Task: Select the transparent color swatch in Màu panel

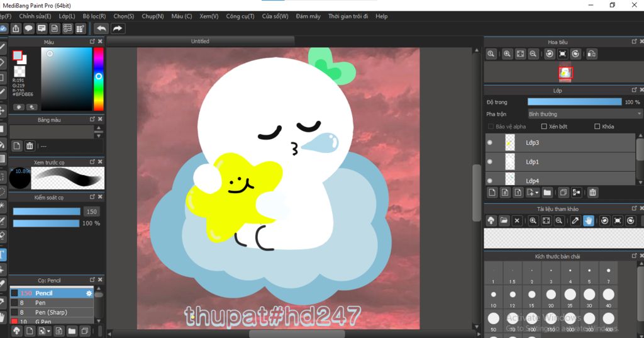Action: pyautogui.click(x=19, y=71)
